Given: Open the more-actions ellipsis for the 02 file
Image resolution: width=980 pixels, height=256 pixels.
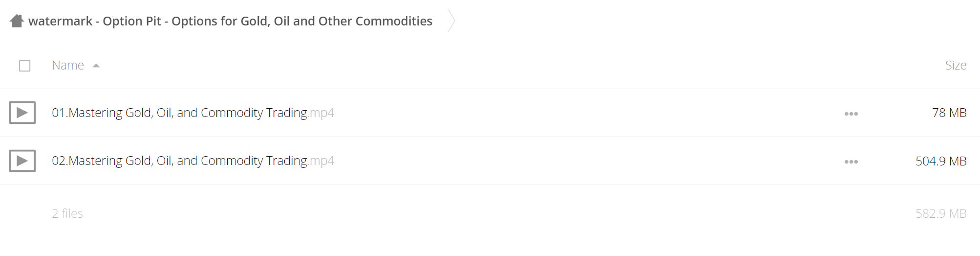Looking at the screenshot, I should (x=851, y=162).
